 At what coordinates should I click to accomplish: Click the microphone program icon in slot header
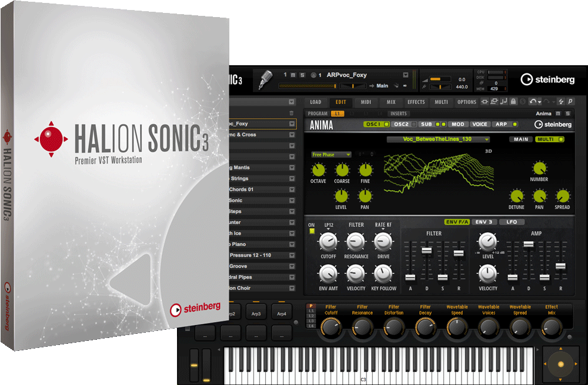[x=265, y=79]
